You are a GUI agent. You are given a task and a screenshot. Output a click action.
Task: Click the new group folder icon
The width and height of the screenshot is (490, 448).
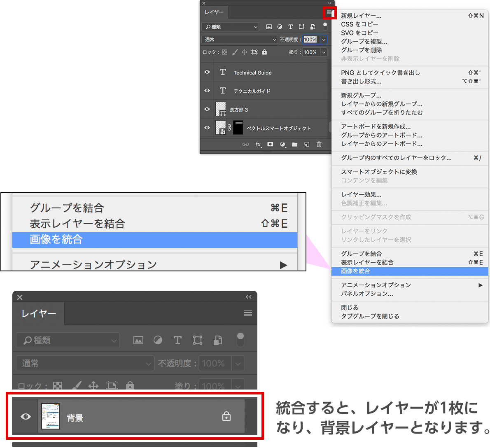tap(294, 145)
